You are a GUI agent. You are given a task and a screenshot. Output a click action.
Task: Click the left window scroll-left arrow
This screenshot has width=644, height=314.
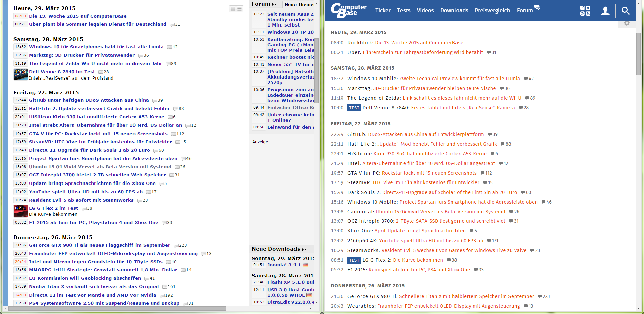[5, 308]
